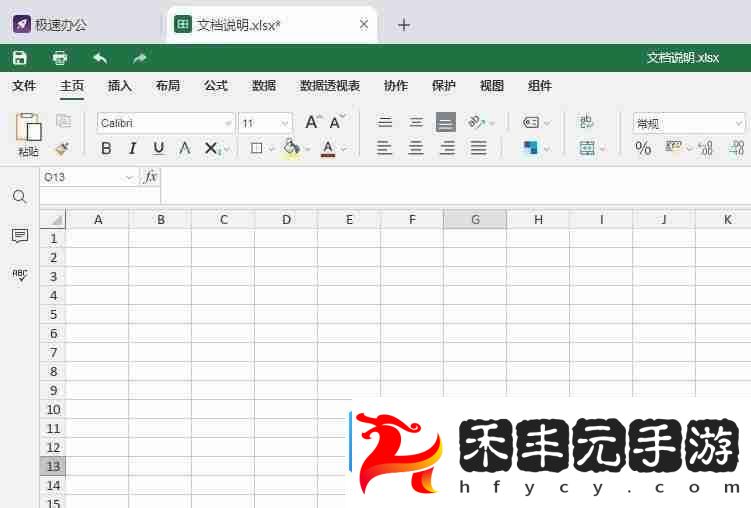The image size is (751, 508).
Task: Open the fill color dropdown arrow
Action: (307, 149)
